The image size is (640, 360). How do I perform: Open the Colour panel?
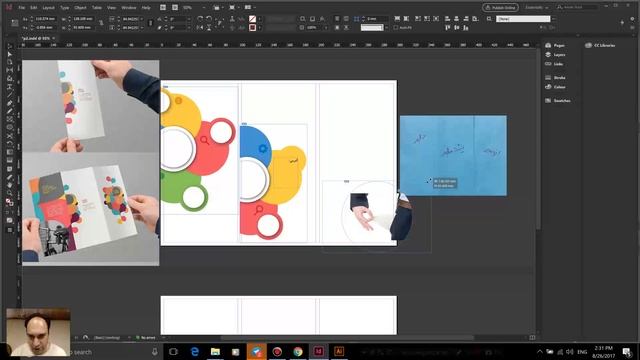556,87
